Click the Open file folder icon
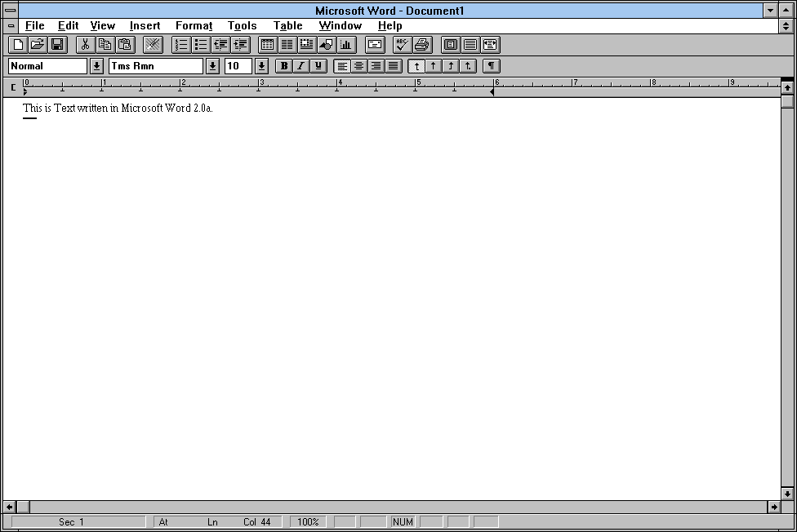The width and height of the screenshot is (797, 532). pyautogui.click(x=38, y=45)
